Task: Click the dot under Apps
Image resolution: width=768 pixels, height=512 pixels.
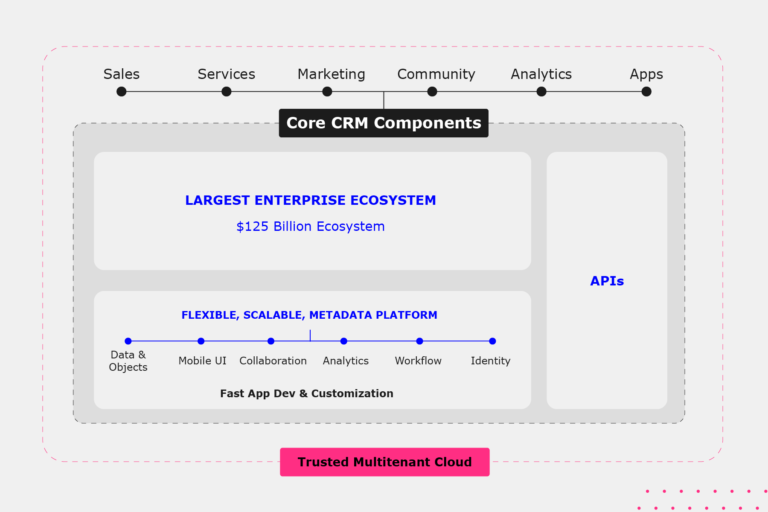Action: (646, 91)
